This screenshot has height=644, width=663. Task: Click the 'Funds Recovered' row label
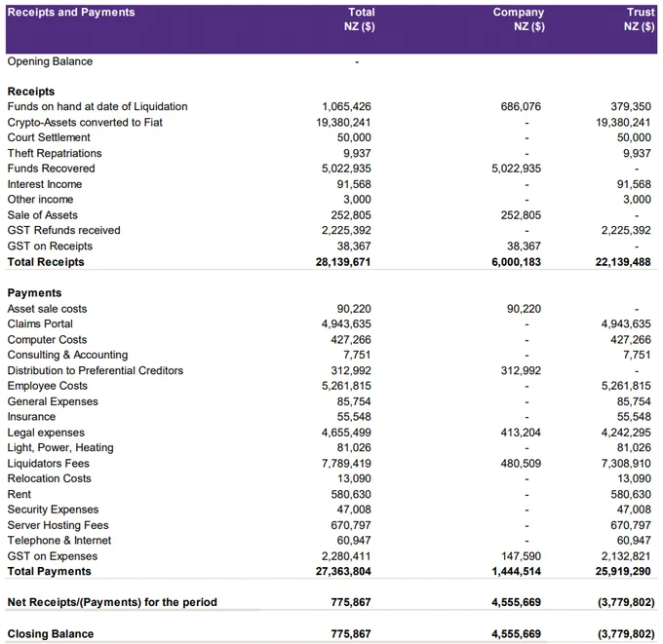coord(51,169)
